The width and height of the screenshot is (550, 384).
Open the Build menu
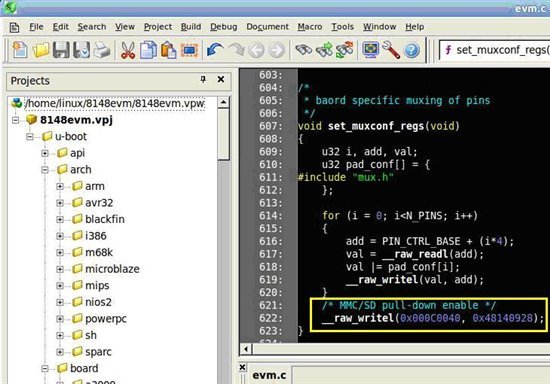191,27
